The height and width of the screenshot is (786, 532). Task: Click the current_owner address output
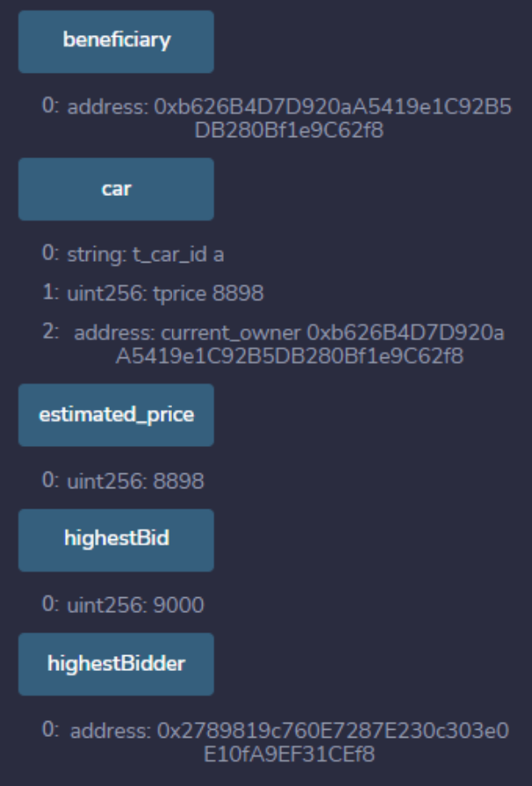tap(290, 343)
